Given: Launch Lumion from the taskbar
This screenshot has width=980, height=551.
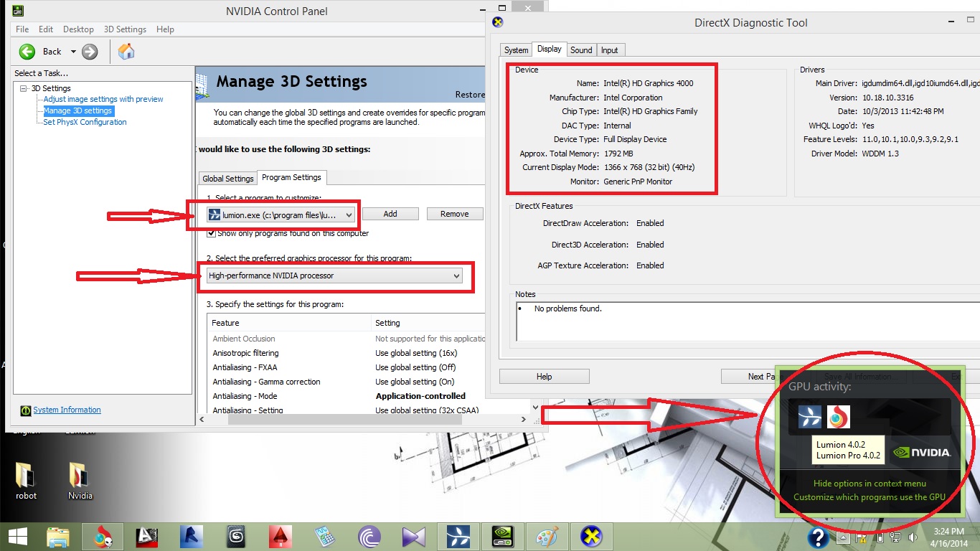Looking at the screenshot, I should pos(457,536).
